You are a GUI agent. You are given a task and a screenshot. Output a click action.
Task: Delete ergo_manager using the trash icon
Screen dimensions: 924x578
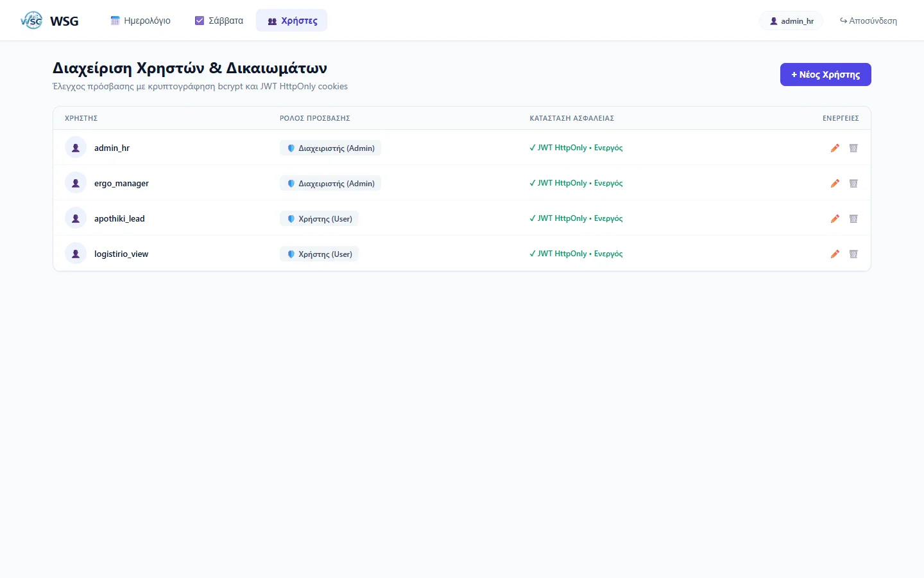click(853, 183)
